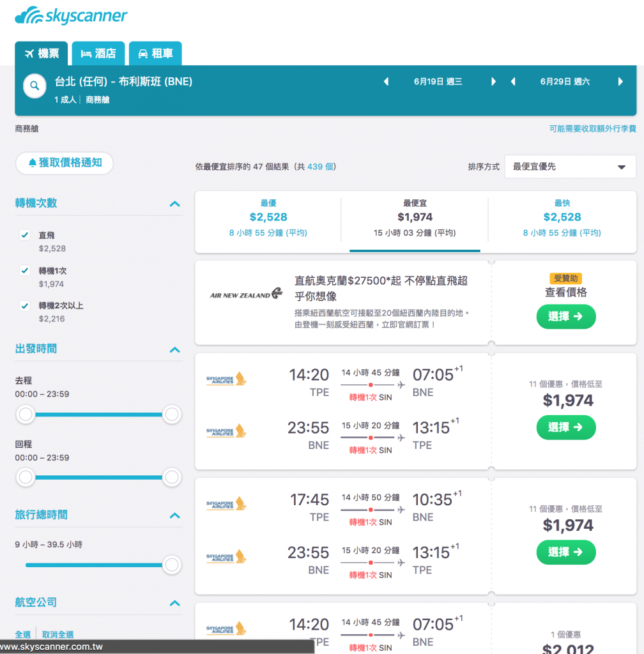The width and height of the screenshot is (644, 654).
Task: Click 去程 departure time slider right handle
Action: 172,414
